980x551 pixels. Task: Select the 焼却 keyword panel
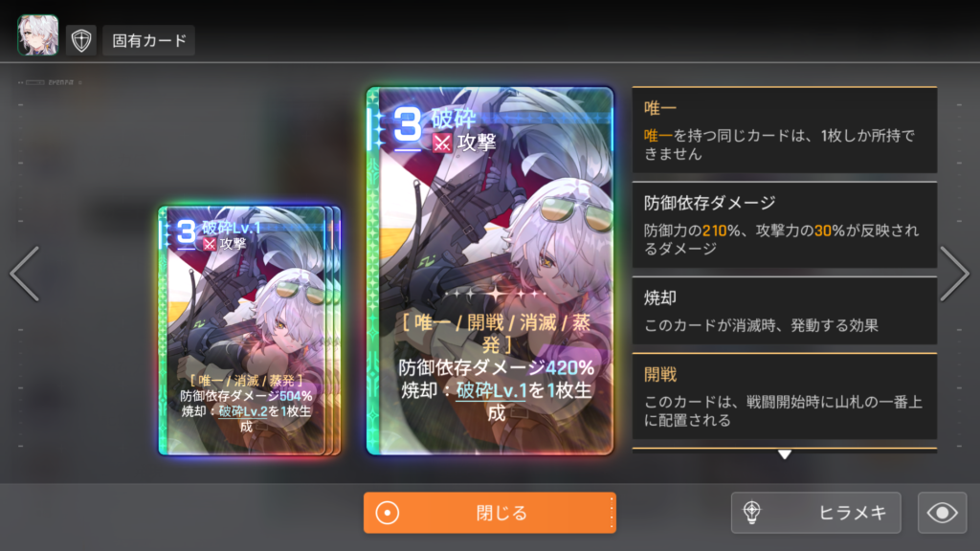click(785, 311)
